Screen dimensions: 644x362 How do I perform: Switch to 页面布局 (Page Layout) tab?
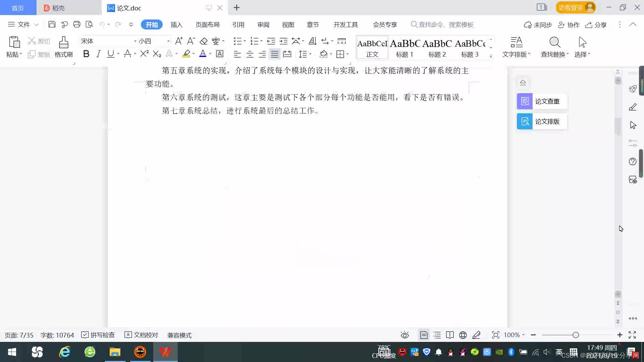coord(207,25)
